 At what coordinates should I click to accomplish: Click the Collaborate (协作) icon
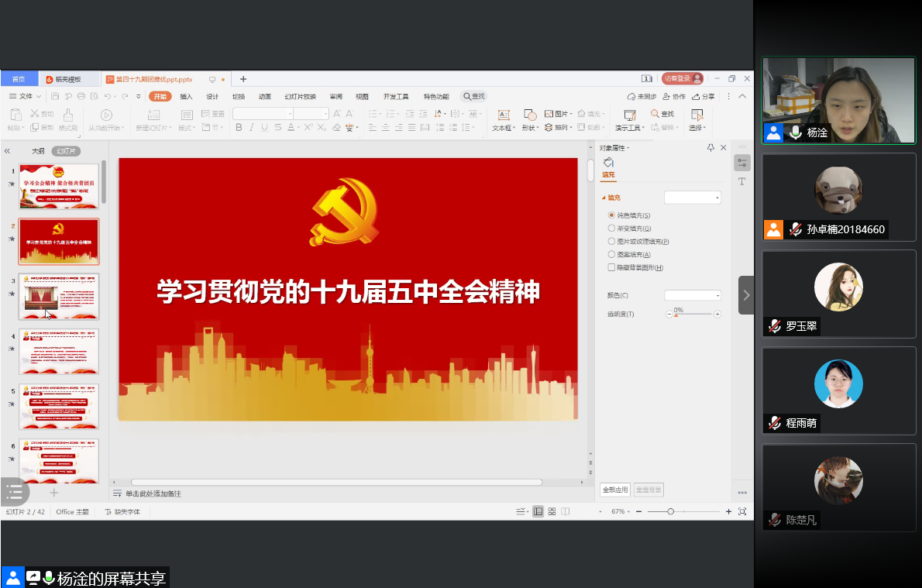[674, 97]
